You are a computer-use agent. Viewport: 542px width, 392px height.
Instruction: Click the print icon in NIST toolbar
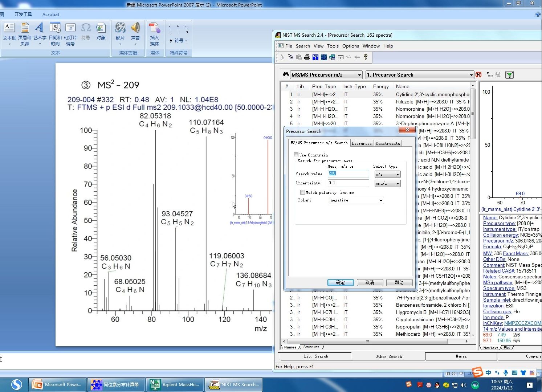click(x=307, y=57)
